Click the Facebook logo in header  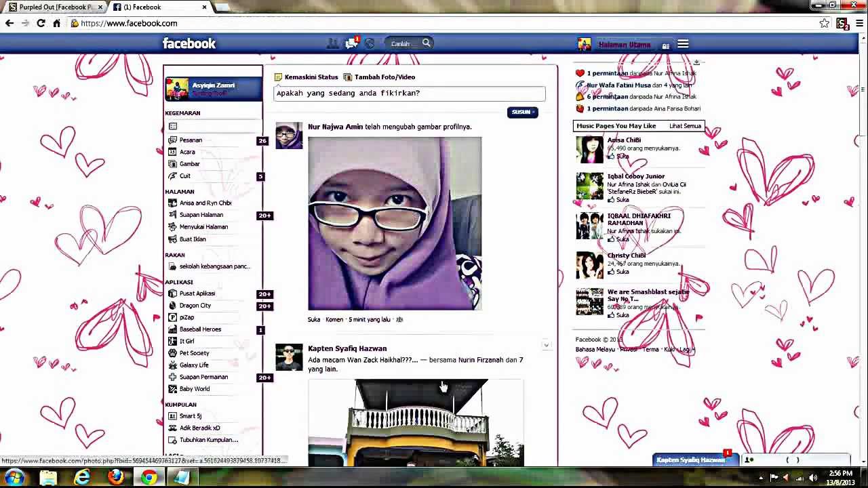point(189,43)
